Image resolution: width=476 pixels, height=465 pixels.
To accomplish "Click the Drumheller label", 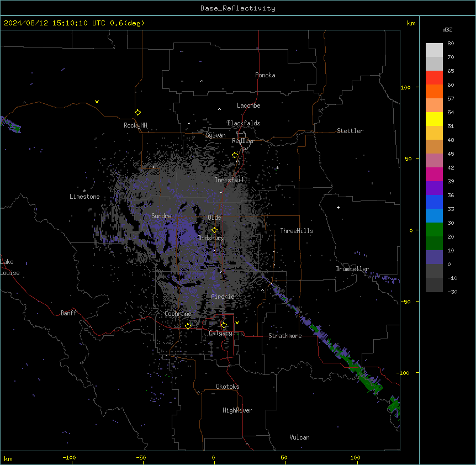I will [352, 269].
